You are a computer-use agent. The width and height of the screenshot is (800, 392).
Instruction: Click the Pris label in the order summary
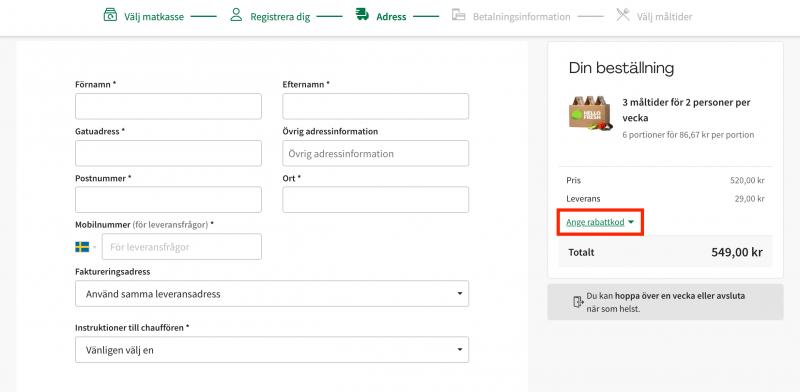click(573, 180)
